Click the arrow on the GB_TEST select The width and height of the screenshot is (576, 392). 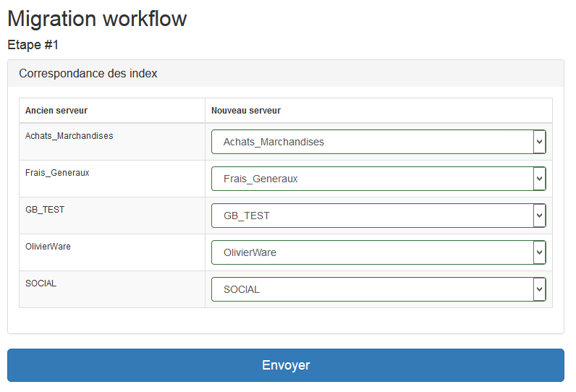tap(539, 216)
